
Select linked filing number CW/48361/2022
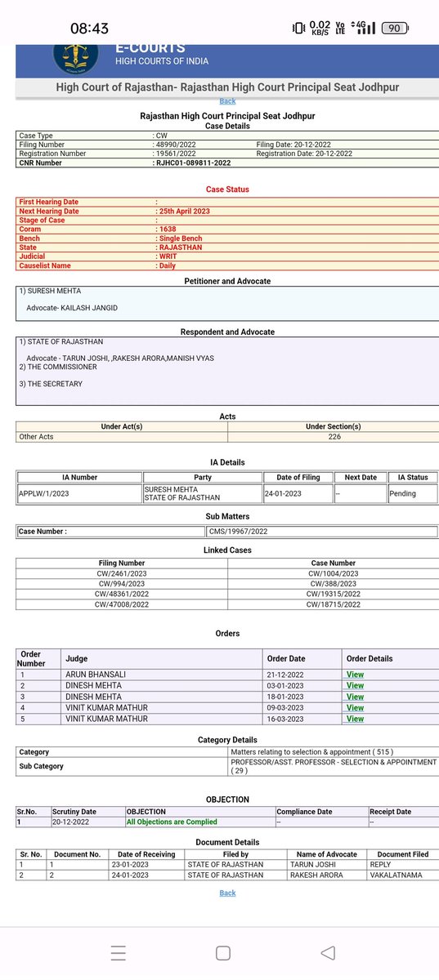coord(121,594)
